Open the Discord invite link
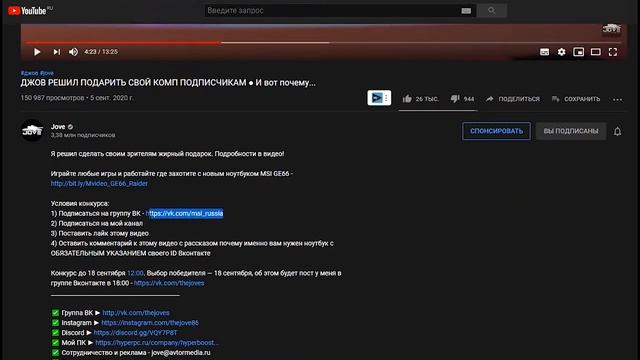Image resolution: width=640 pixels, height=360 pixels. point(136,333)
